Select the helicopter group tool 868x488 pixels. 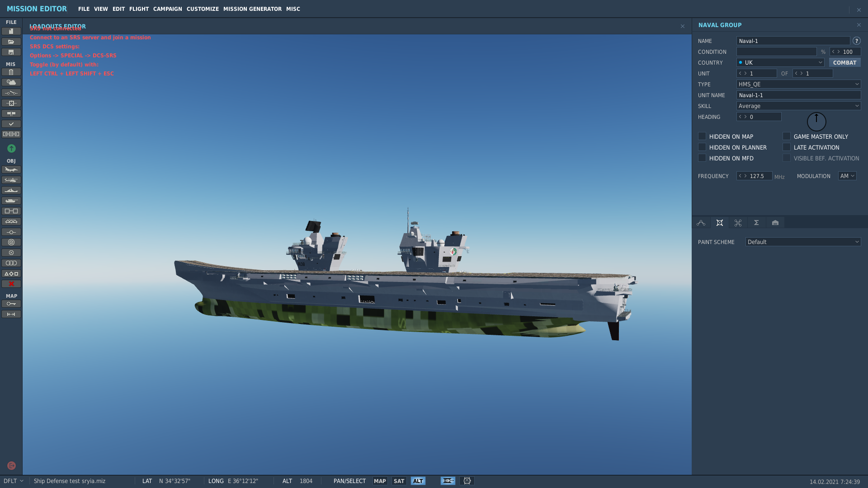11,180
